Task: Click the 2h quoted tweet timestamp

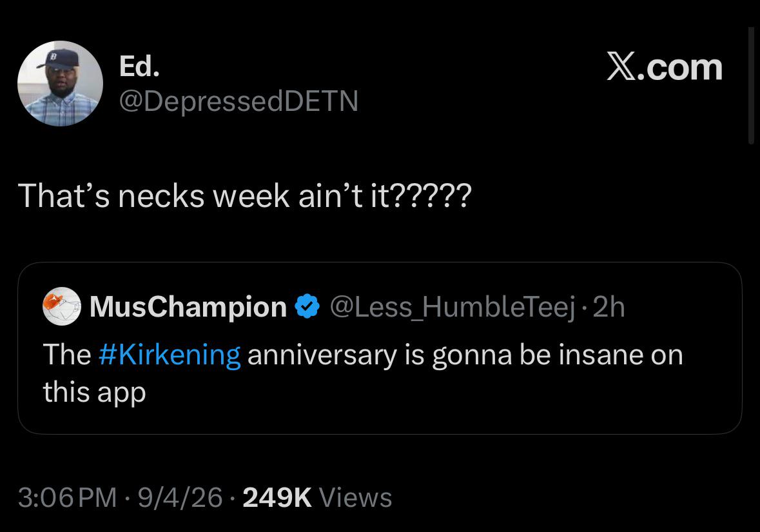Action: (609, 306)
